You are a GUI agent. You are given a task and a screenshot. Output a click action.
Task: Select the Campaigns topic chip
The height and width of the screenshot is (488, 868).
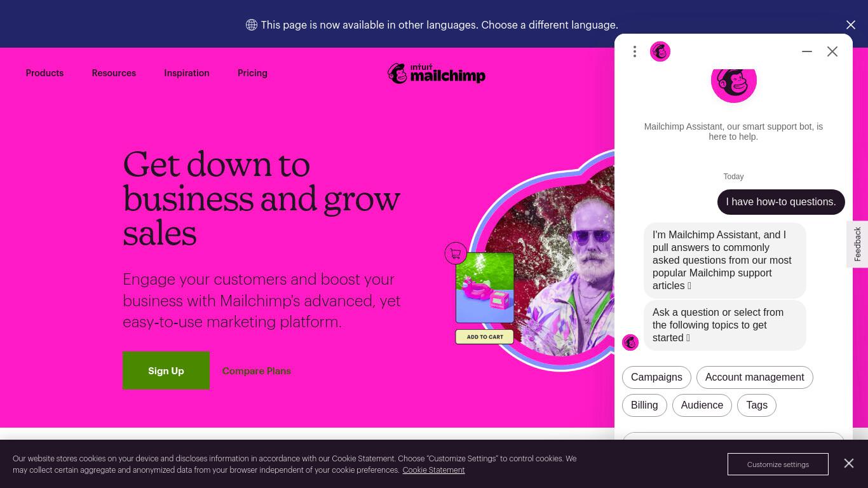click(x=656, y=377)
